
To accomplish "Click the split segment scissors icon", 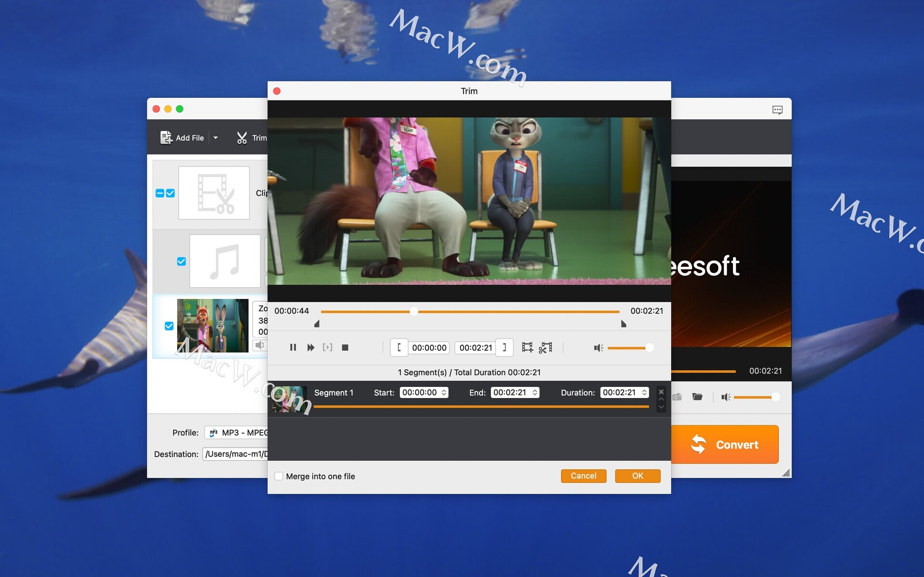I will [x=545, y=347].
